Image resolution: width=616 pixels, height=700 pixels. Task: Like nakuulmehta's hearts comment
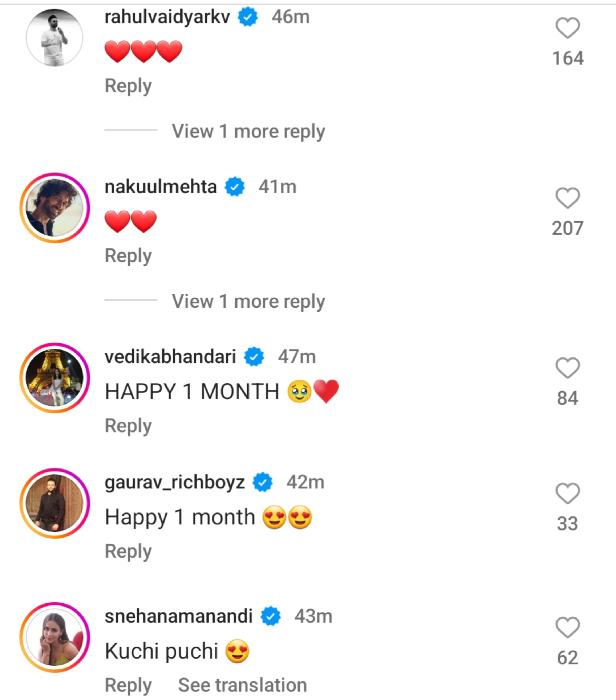tap(567, 198)
